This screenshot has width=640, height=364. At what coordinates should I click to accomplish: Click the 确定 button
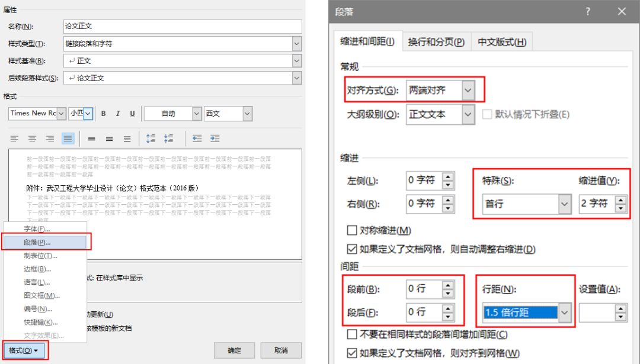pyautogui.click(x=234, y=350)
